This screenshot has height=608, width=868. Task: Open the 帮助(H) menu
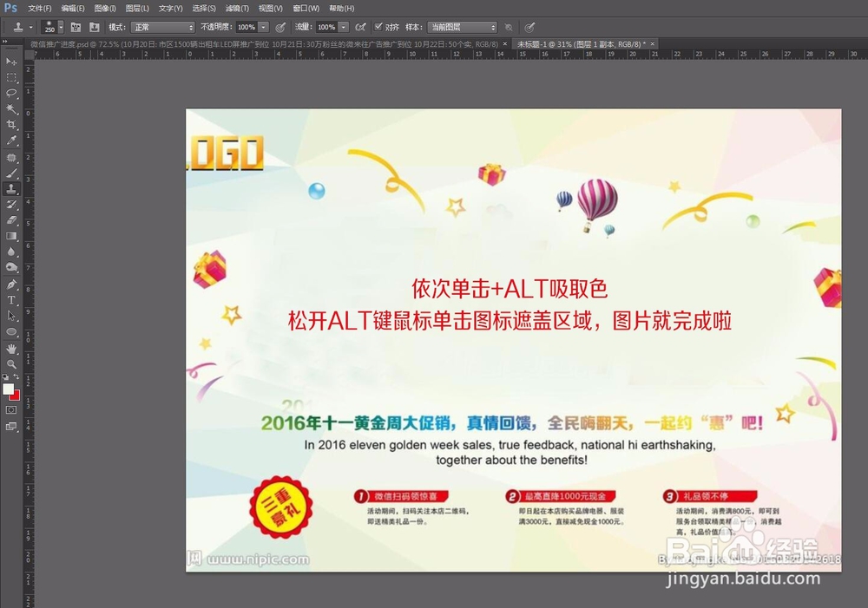(341, 9)
